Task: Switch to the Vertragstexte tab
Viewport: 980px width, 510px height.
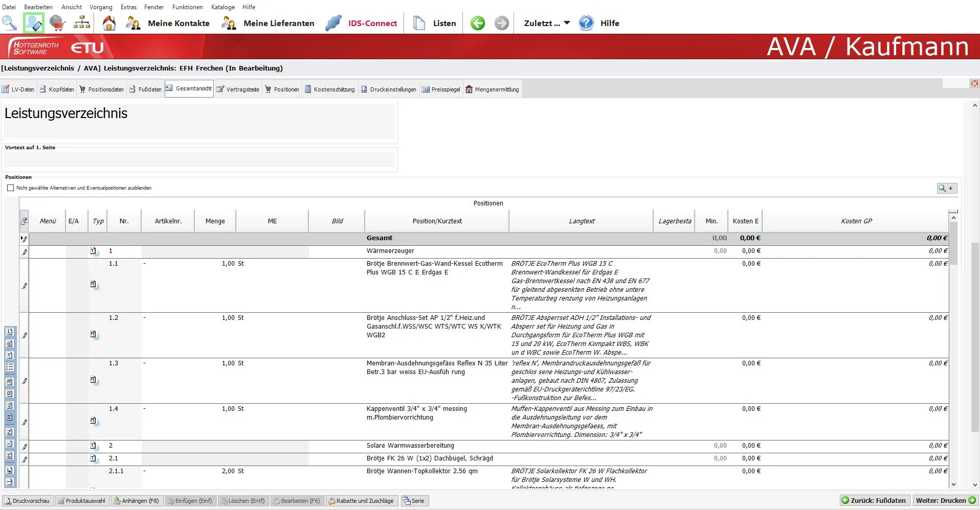Action: click(238, 89)
